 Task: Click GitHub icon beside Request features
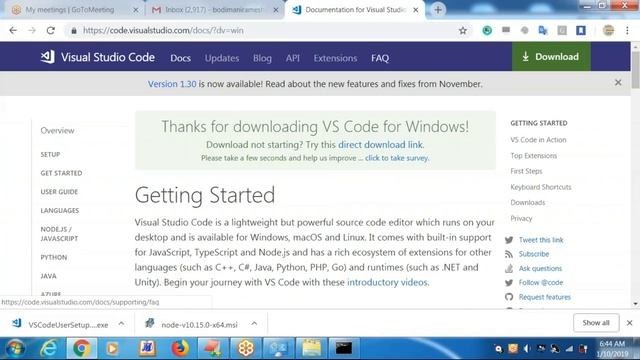click(509, 297)
